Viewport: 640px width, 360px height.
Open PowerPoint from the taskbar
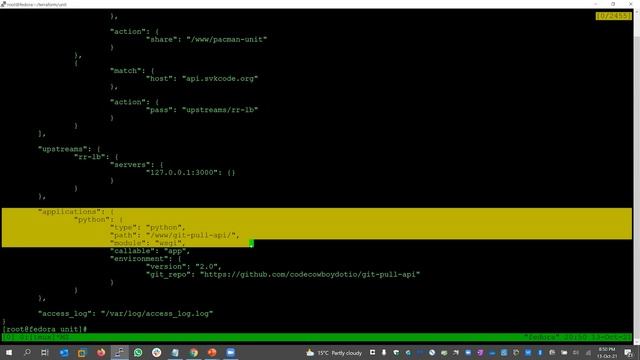(212, 352)
